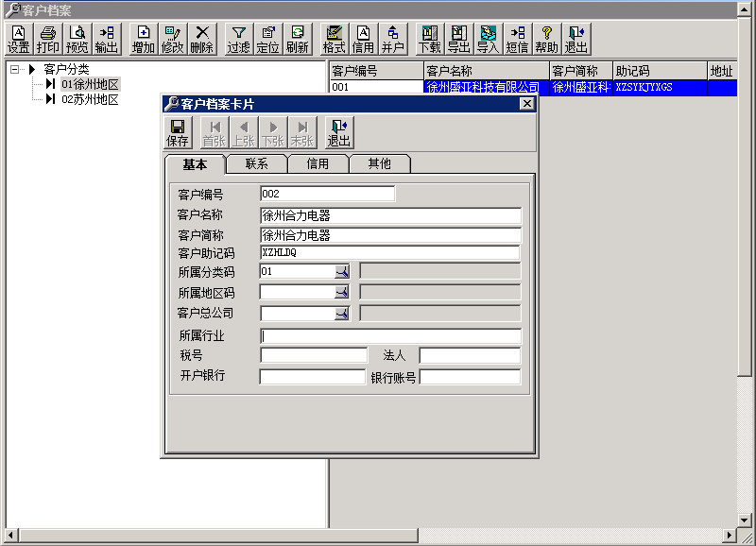Open 帮助 help in main toolbar
Screen dimensions: 756x546
(547, 39)
